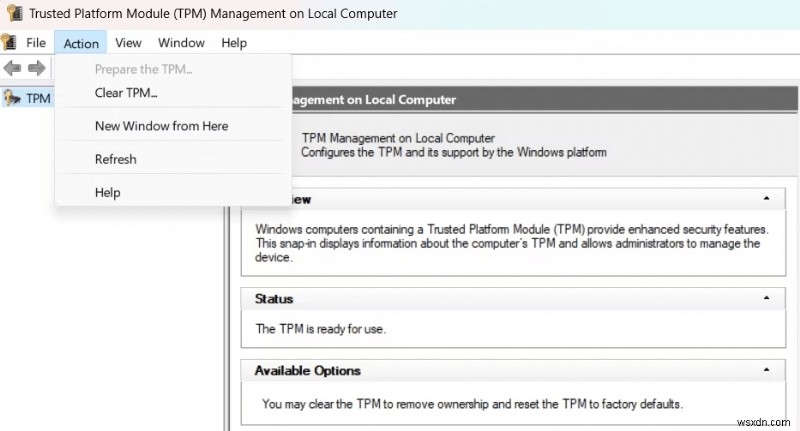The image size is (800, 431).
Task: Click 'You may clear the TPM' text
Action: (x=472, y=404)
